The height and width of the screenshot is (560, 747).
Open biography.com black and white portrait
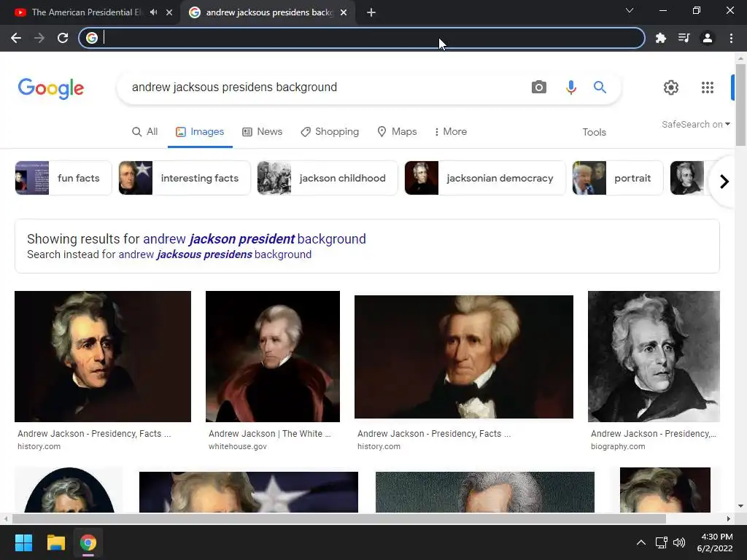(654, 356)
